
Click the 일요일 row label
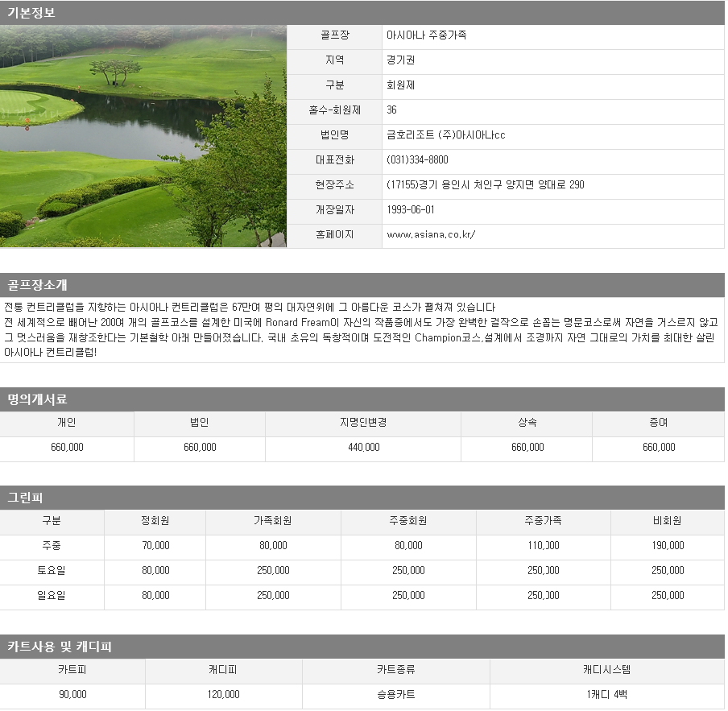point(52,595)
